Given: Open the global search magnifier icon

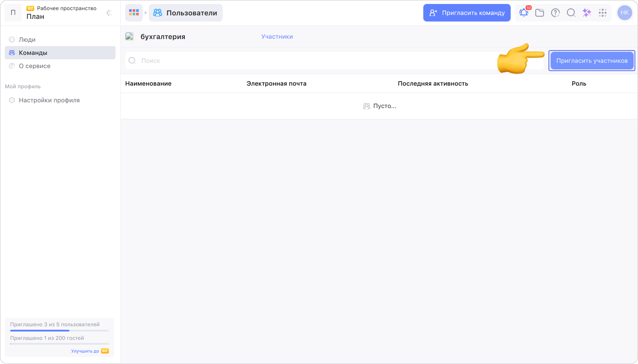Looking at the screenshot, I should [x=571, y=13].
